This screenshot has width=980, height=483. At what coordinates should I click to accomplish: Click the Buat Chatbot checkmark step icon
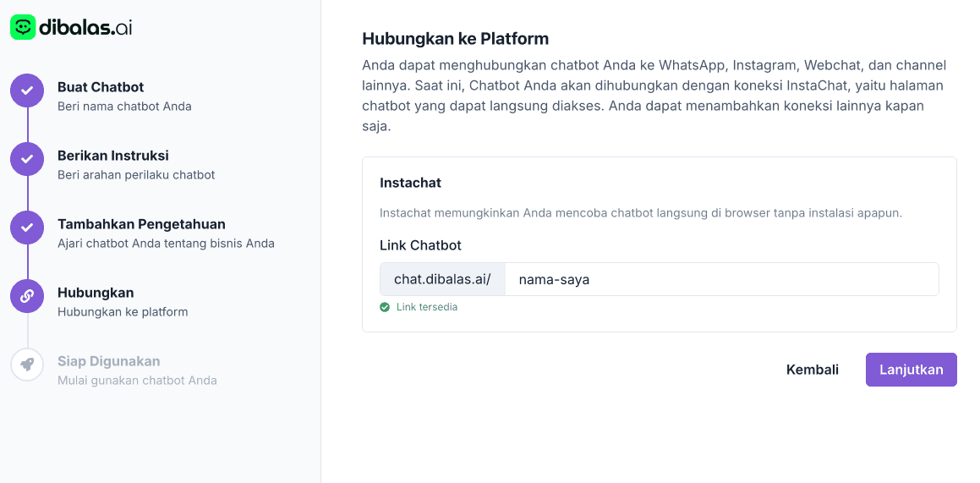click(27, 91)
